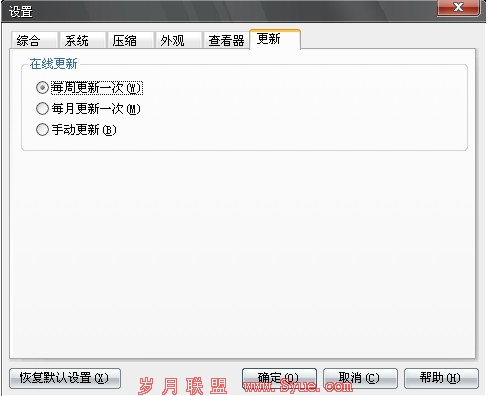
Task: Click the 岁月联盟 red watermark text
Action: click(183, 386)
